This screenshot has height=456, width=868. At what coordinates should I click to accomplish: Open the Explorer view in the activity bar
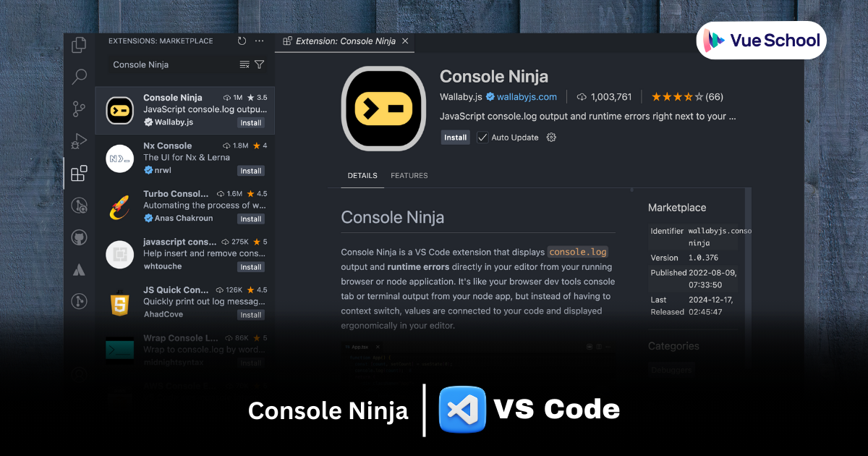coord(80,45)
